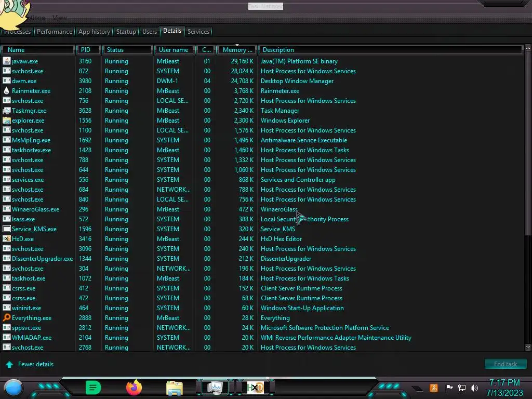Switch to Task Manager taskbar button
Viewport: 532px width, 399px height.
coord(215,388)
